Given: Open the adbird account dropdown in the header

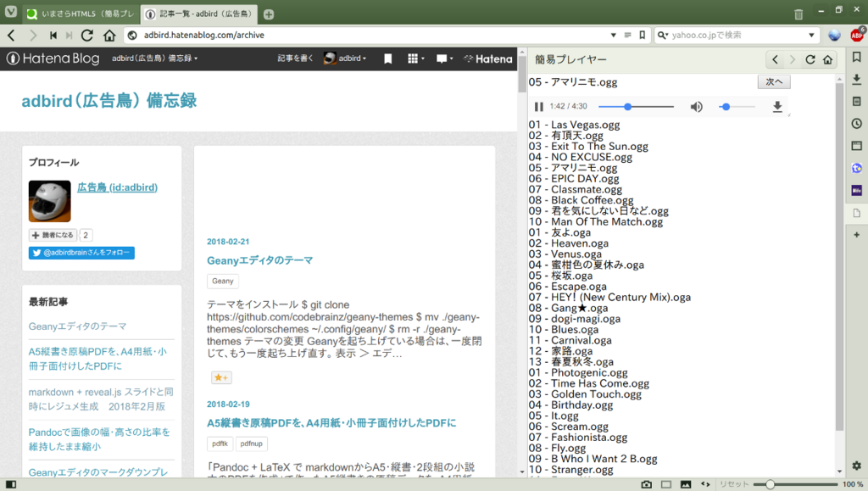Looking at the screenshot, I should 348,59.
